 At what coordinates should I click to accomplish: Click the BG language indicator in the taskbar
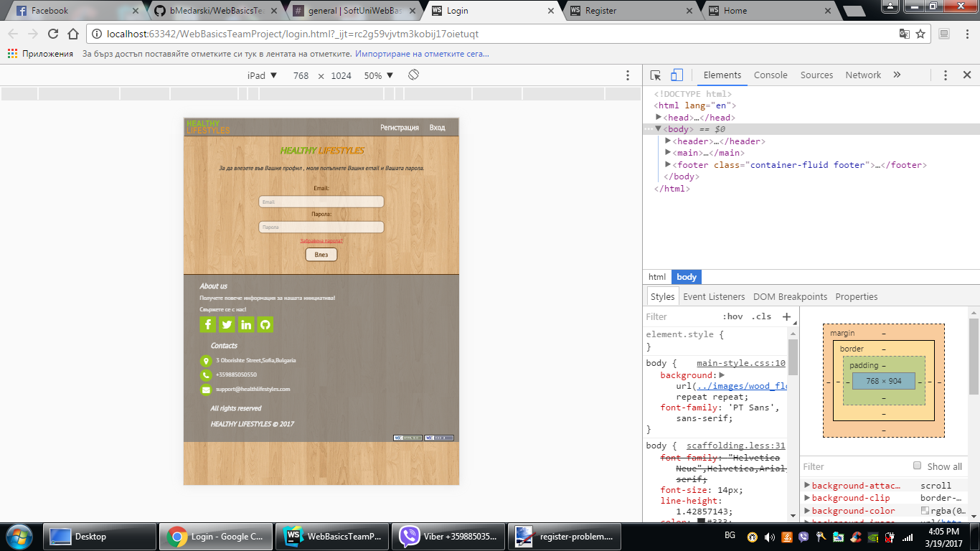tap(730, 536)
